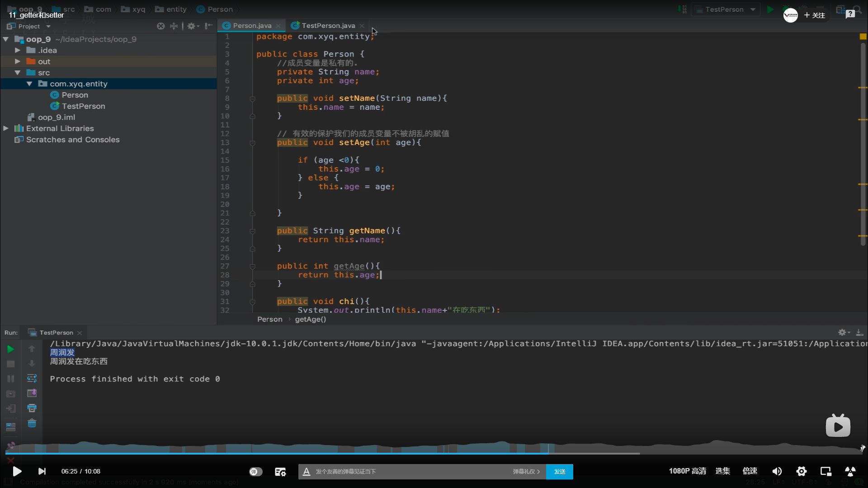The height and width of the screenshot is (488, 868).
Task: Click the print icon in Run panel
Action: tap(32, 408)
